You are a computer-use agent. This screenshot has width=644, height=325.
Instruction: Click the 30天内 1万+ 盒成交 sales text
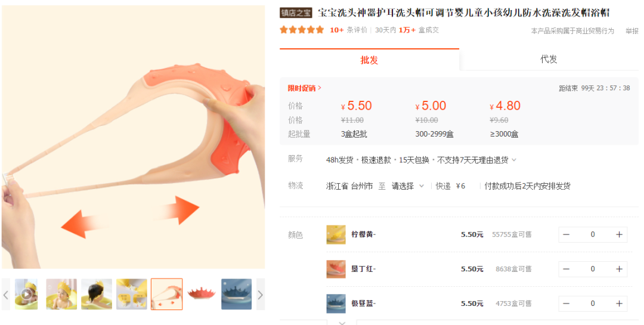click(x=407, y=30)
